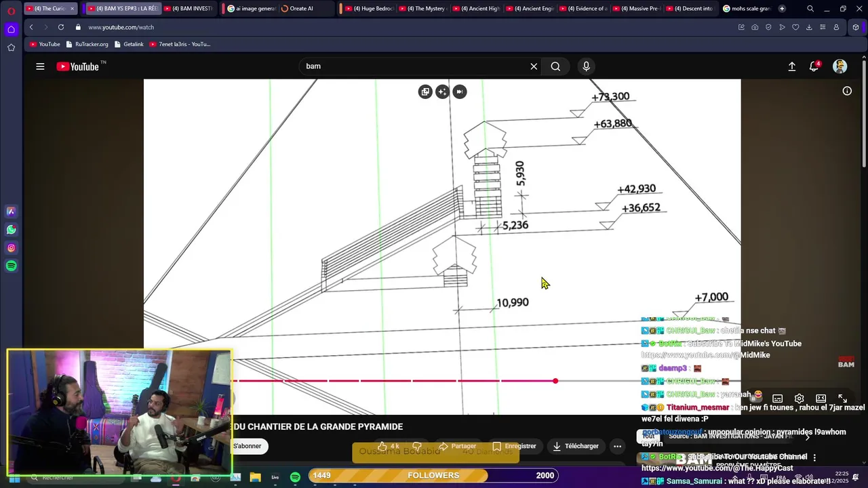
Task: Open the video player settings gear
Action: [799, 399]
